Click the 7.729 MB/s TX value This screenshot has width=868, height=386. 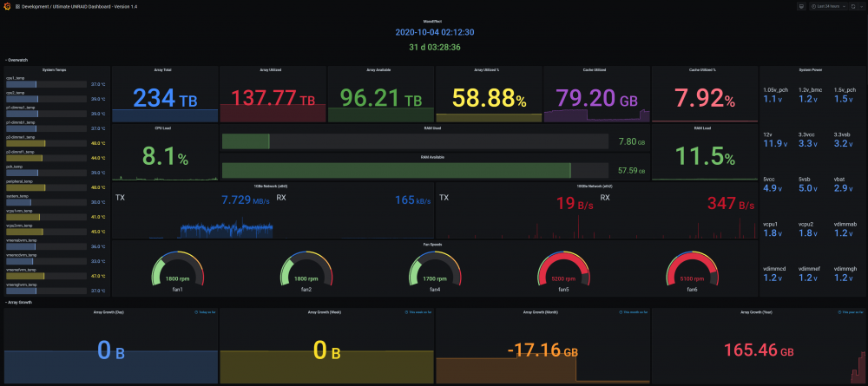click(x=246, y=200)
